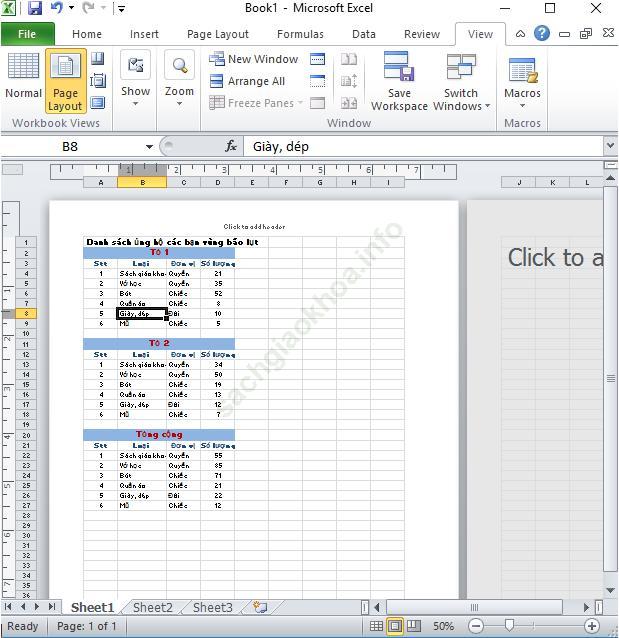Go to first sheet navigation arrow
This screenshot has height=638, width=619.
(8, 607)
